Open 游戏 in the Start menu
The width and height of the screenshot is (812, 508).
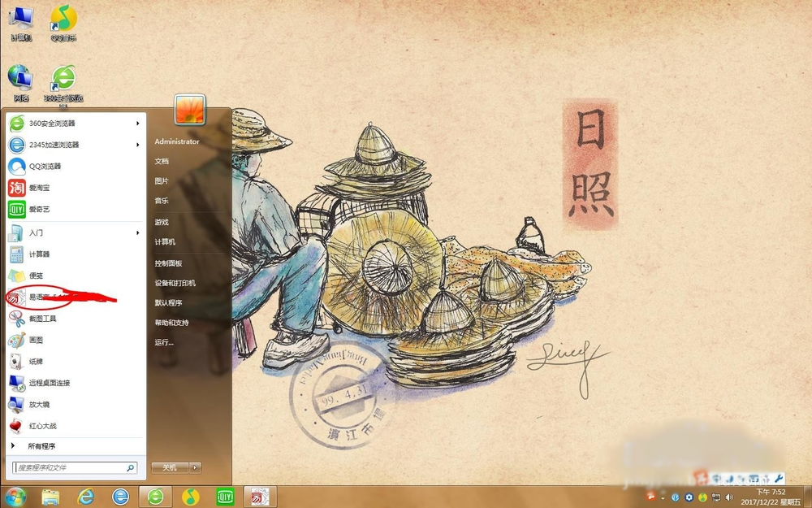[162, 222]
